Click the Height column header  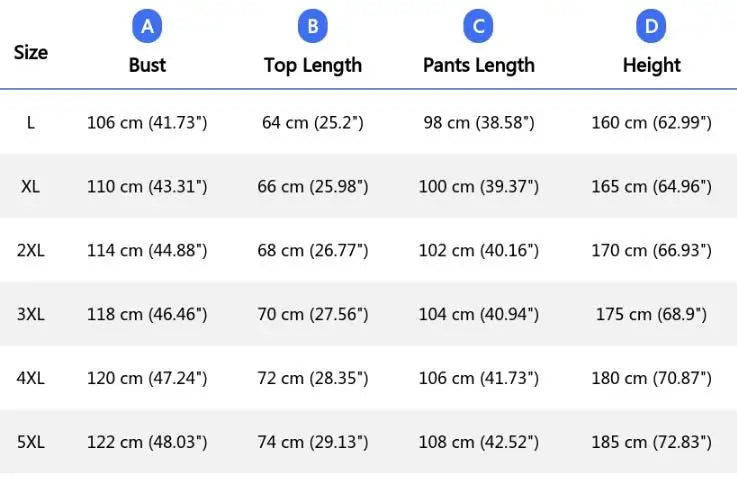(x=651, y=65)
